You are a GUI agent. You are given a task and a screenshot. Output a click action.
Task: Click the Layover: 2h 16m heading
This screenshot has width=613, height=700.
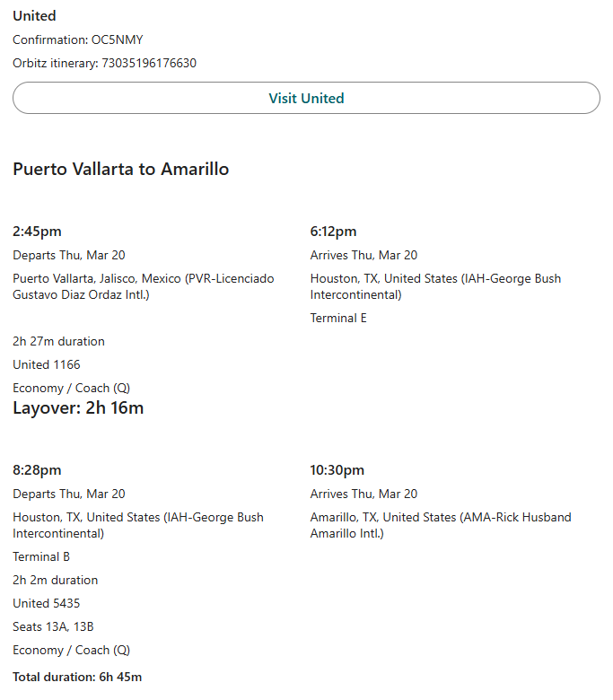click(78, 408)
